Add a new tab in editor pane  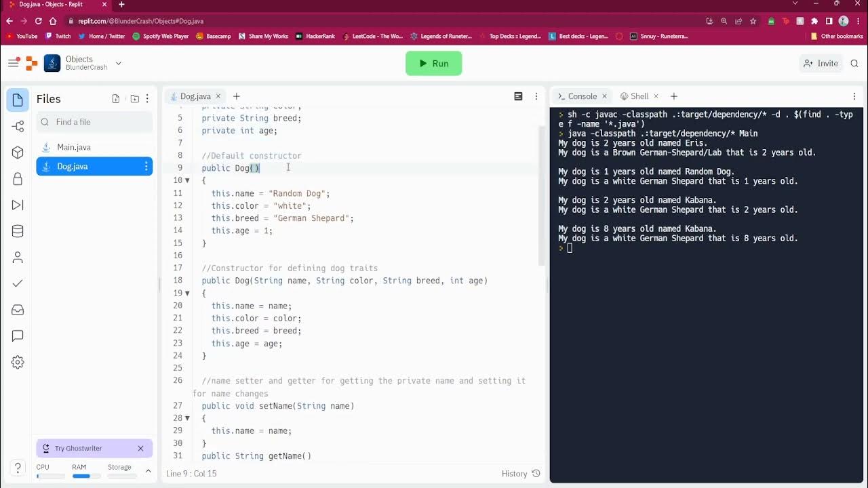(237, 96)
